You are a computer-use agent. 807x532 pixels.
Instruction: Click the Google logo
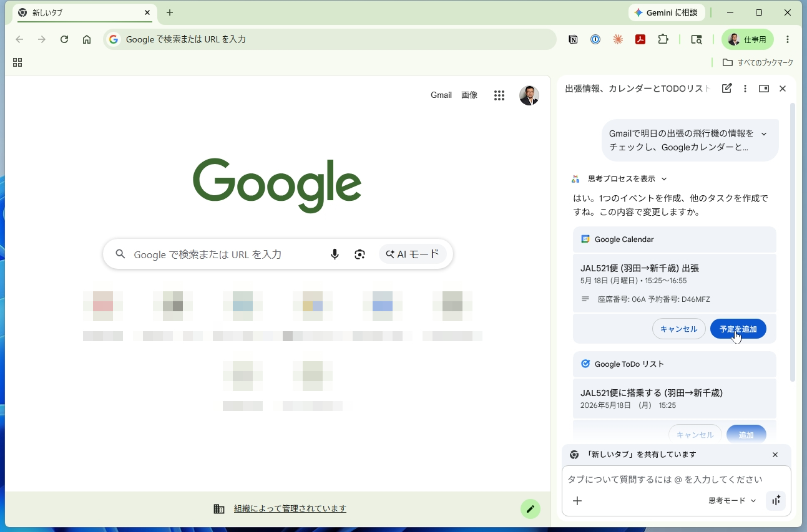(x=277, y=185)
